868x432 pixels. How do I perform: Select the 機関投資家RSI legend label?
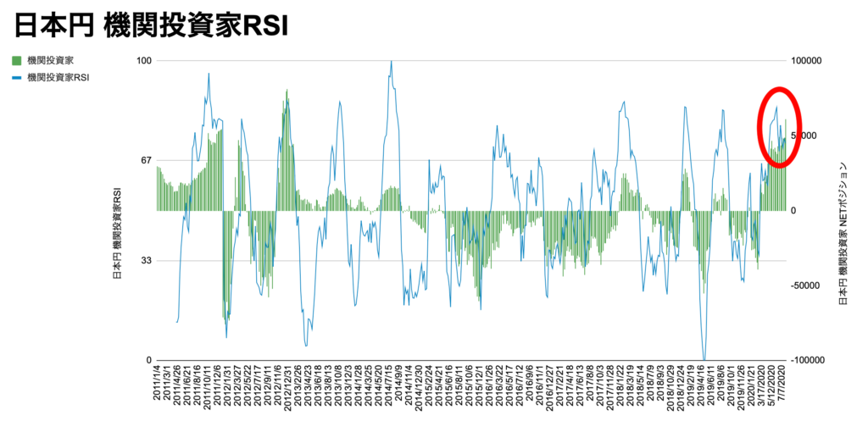(x=58, y=78)
